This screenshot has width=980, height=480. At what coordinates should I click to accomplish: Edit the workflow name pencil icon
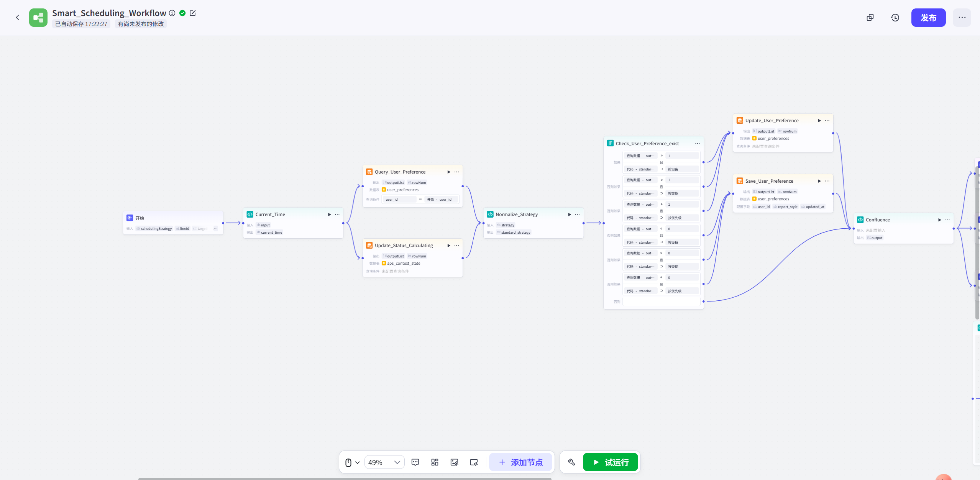pyautogui.click(x=193, y=13)
